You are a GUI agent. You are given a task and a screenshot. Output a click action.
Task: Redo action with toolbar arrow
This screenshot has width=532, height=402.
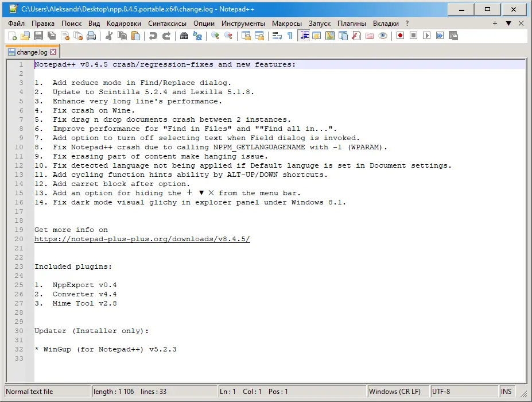tap(166, 36)
